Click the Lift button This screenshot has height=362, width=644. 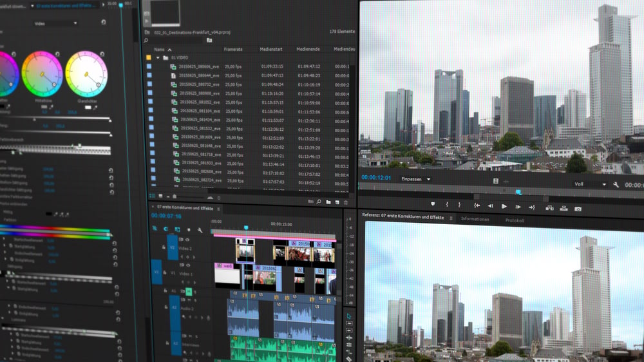coord(549,208)
